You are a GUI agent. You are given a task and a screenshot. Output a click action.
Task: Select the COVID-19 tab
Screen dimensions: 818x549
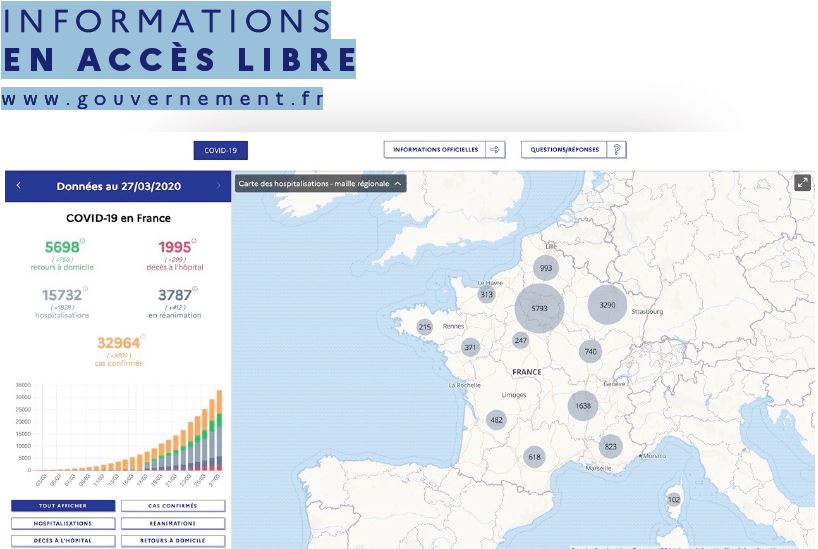pyautogui.click(x=221, y=150)
